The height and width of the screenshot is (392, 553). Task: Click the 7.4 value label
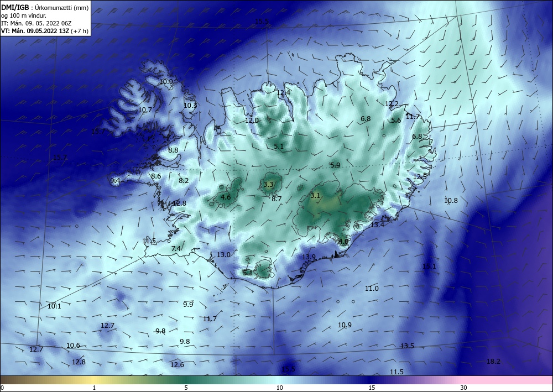[x=176, y=249]
